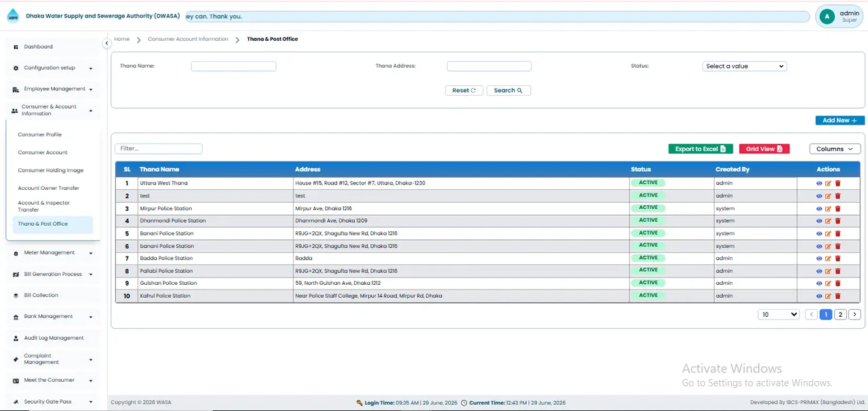Click the Dashboard sidebar icon
The image size is (868, 411).
click(x=16, y=47)
